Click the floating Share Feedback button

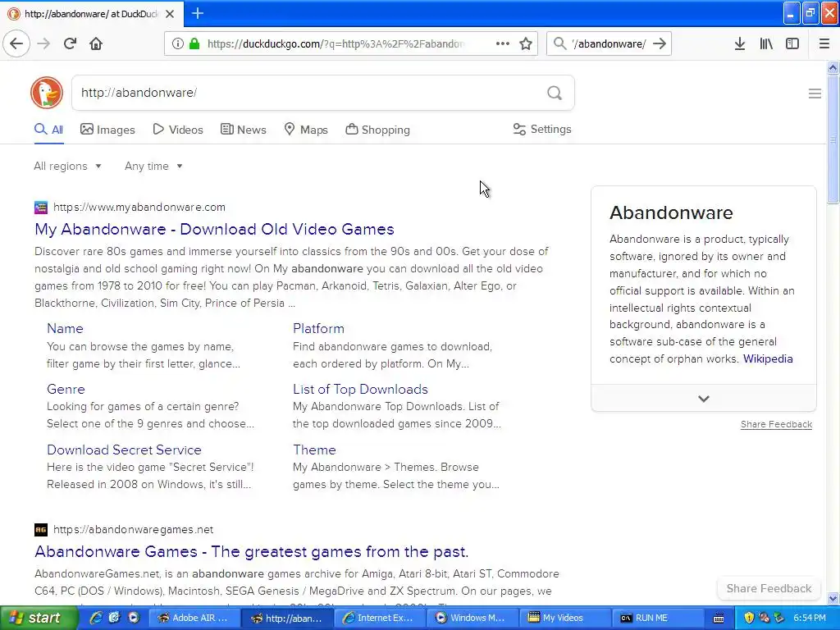pos(769,588)
